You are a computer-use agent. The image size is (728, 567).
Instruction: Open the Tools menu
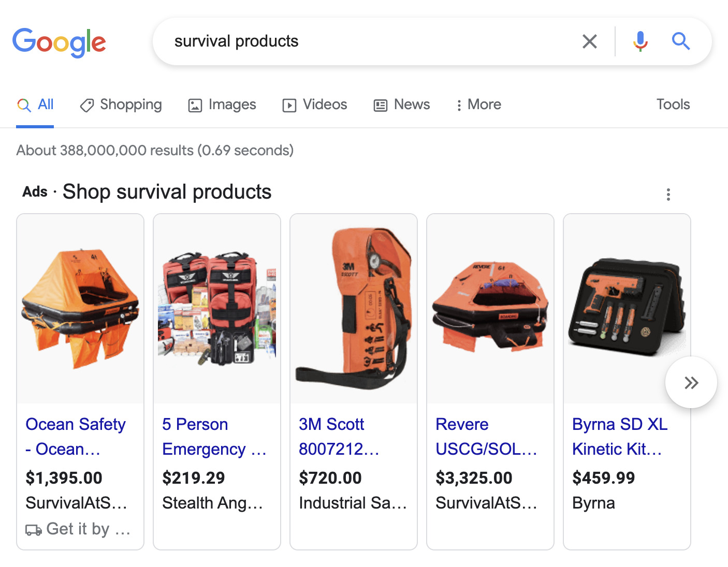[x=673, y=105]
